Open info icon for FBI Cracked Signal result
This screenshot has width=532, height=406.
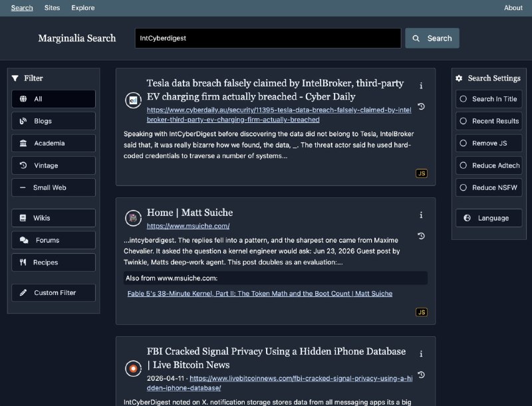[x=421, y=354]
